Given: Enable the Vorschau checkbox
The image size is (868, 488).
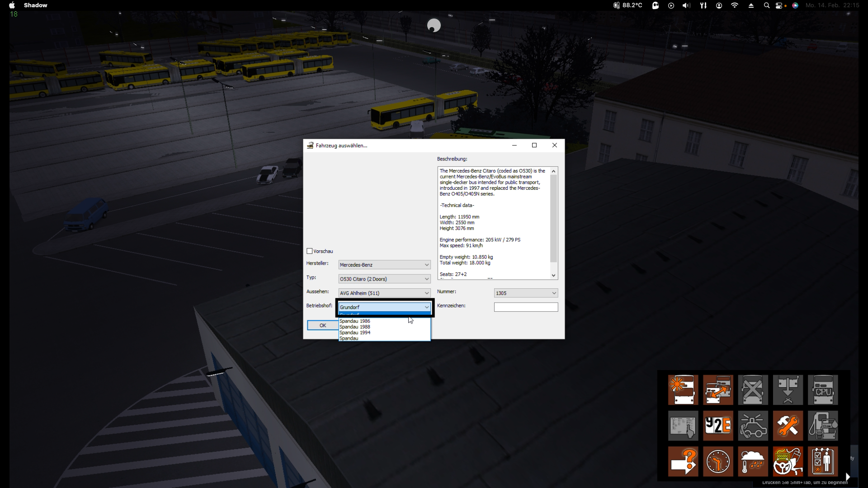Looking at the screenshot, I should tap(310, 251).
